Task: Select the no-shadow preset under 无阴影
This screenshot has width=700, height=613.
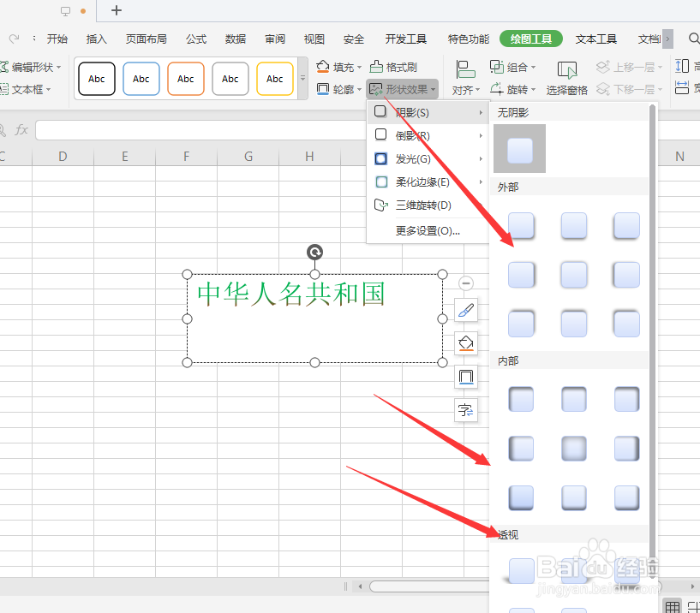Action: [x=519, y=149]
